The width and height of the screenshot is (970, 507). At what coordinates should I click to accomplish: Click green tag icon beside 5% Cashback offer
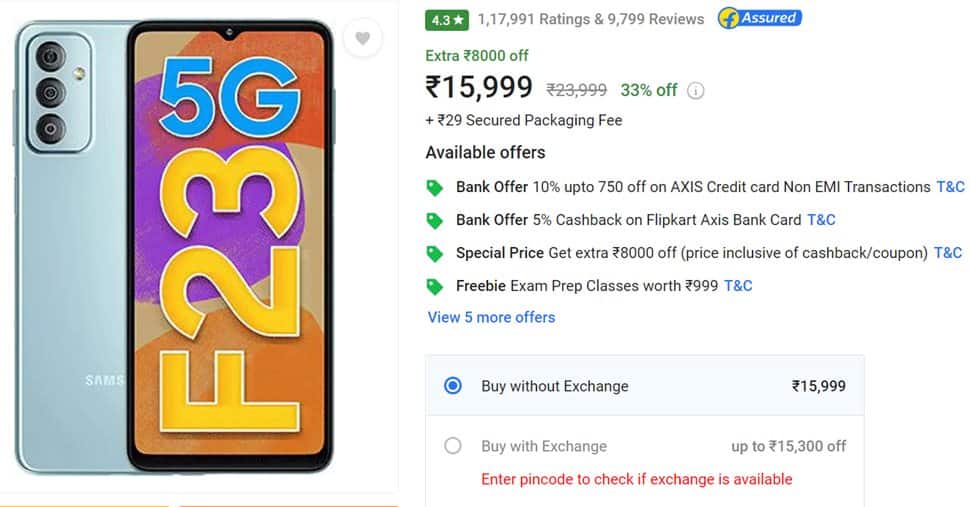(x=435, y=220)
